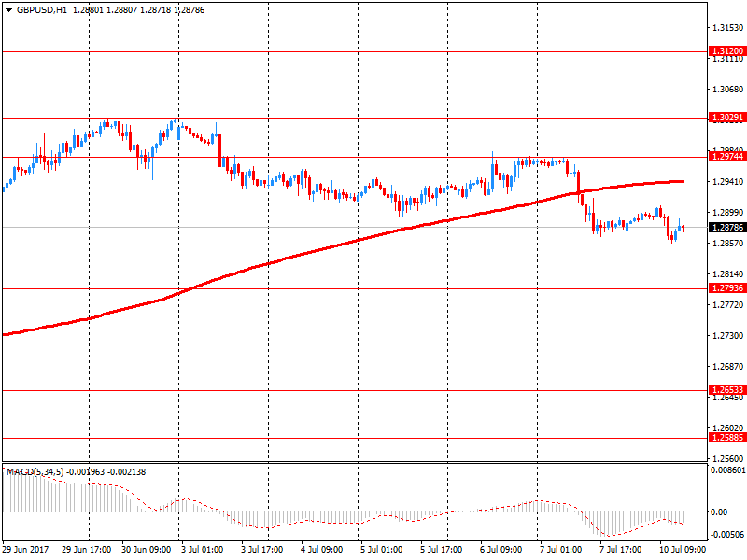The width and height of the screenshot is (747, 560).
Task: Select the 1.27720 price axis value
Action: tap(727, 305)
